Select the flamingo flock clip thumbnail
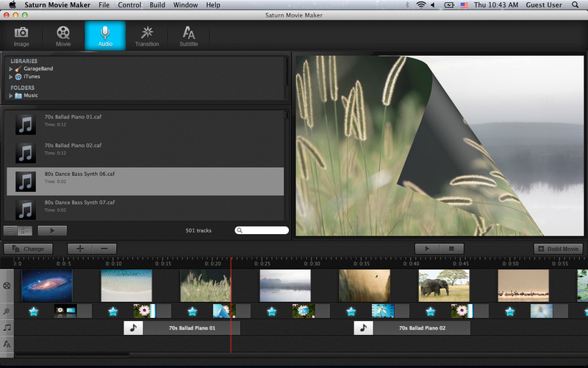588x368 pixels. click(523, 286)
